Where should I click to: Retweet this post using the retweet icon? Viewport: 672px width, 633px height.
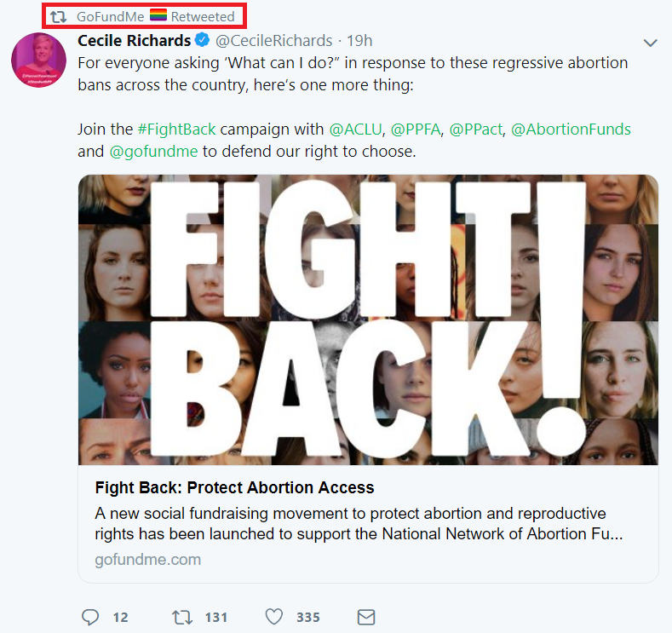(181, 618)
